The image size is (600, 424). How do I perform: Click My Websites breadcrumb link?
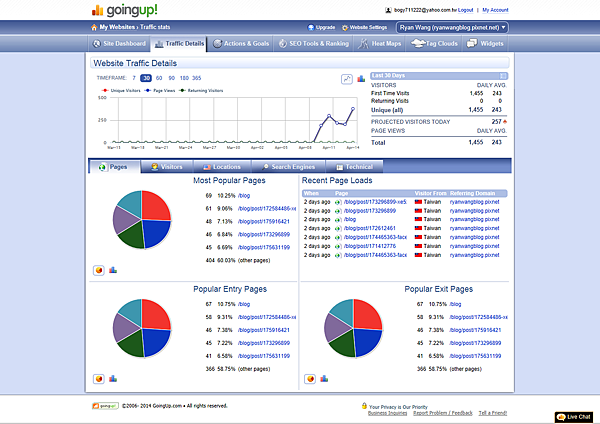click(117, 27)
